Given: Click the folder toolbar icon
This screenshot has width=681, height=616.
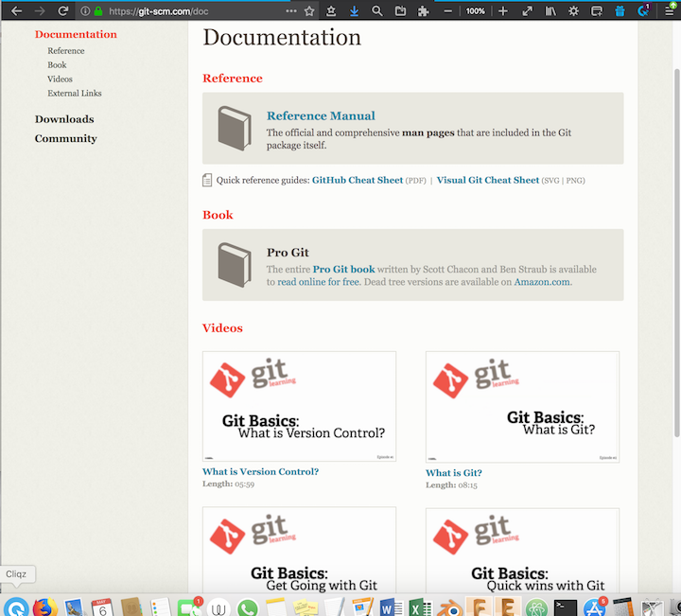Looking at the screenshot, I should [400, 10].
